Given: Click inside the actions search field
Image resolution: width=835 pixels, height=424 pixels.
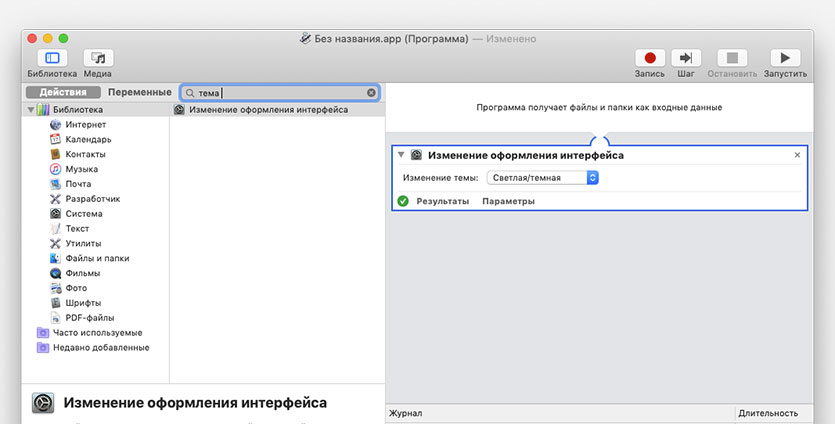Looking at the screenshot, I should [x=280, y=93].
